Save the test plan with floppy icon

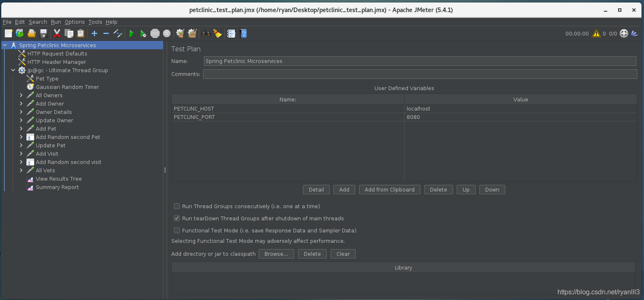43,33
